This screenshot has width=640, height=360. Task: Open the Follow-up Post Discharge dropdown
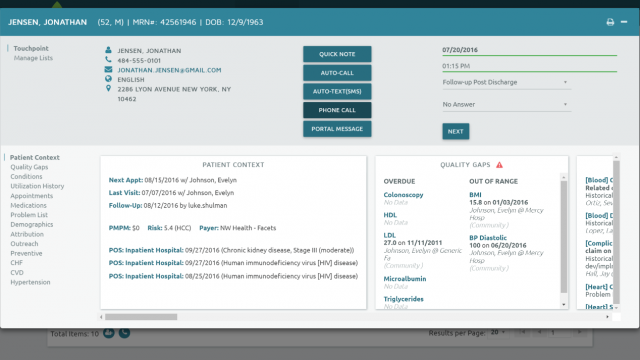pos(507,82)
